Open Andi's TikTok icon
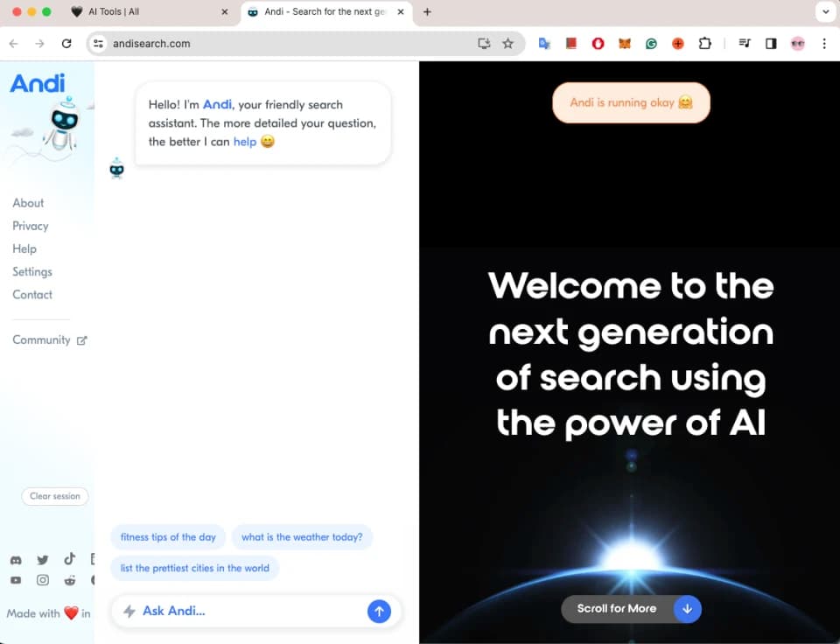This screenshot has height=644, width=840. click(70, 559)
